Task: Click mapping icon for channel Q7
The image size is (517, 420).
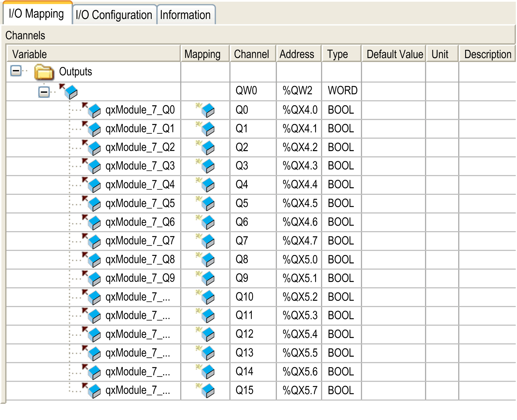Action: pyautogui.click(x=206, y=241)
